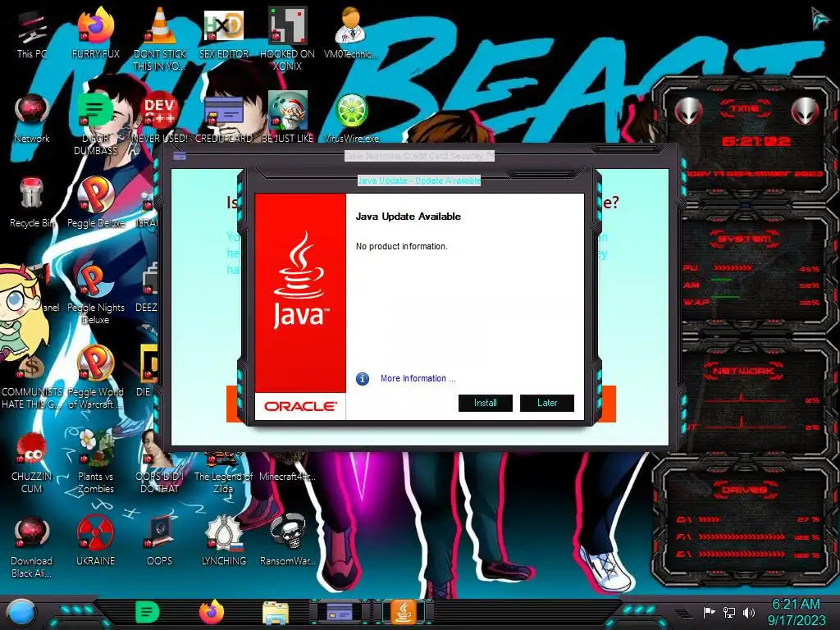Screen dimensions: 840x630
Task: Select the green chat bubble desktop icon
Action: pos(95,125)
